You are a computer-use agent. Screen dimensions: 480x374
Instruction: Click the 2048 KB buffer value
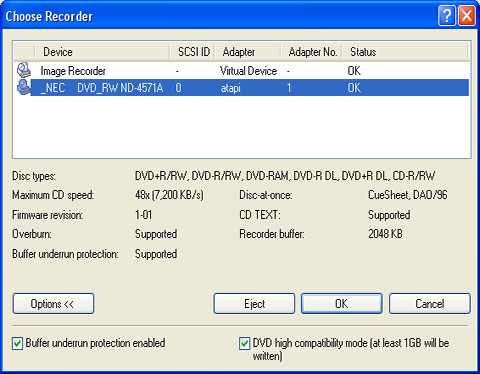(x=385, y=234)
